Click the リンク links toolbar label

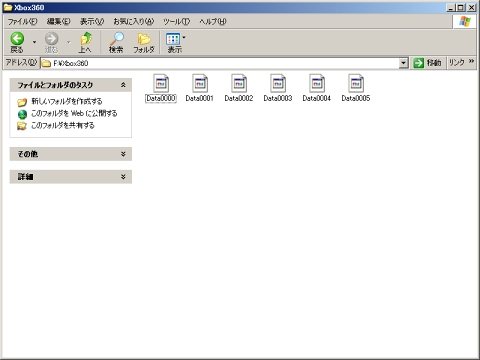tap(457, 62)
